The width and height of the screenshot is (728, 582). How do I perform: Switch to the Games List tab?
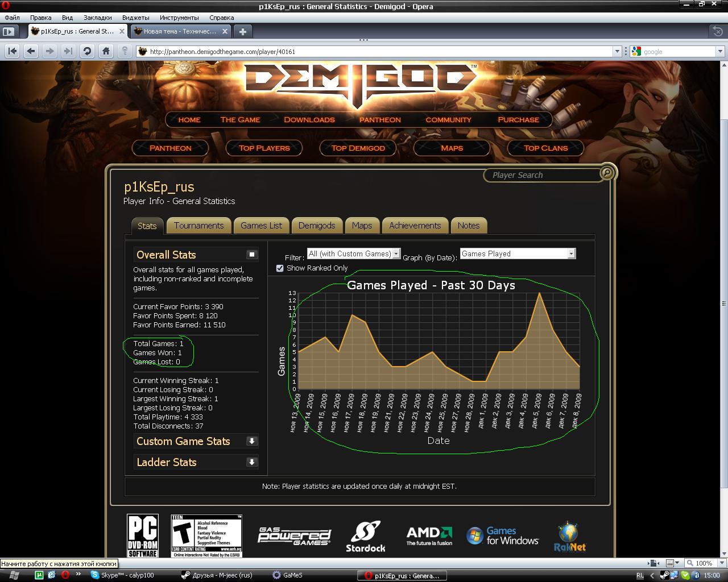click(261, 226)
